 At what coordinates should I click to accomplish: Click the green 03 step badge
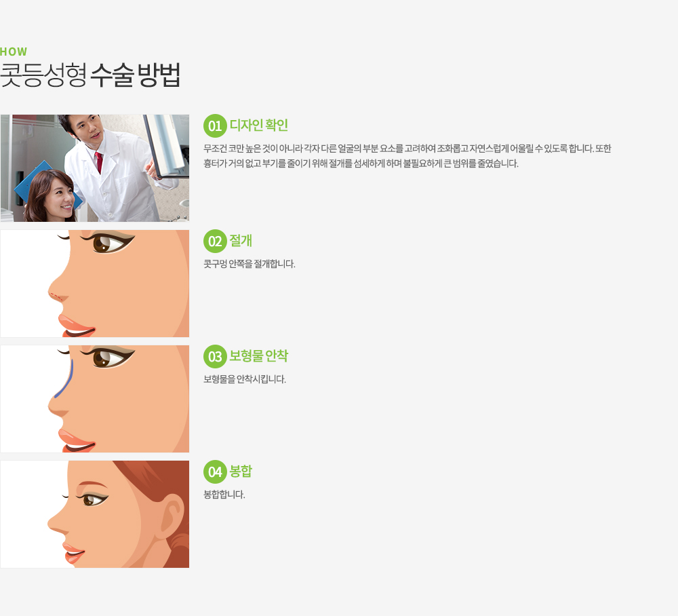tap(215, 356)
